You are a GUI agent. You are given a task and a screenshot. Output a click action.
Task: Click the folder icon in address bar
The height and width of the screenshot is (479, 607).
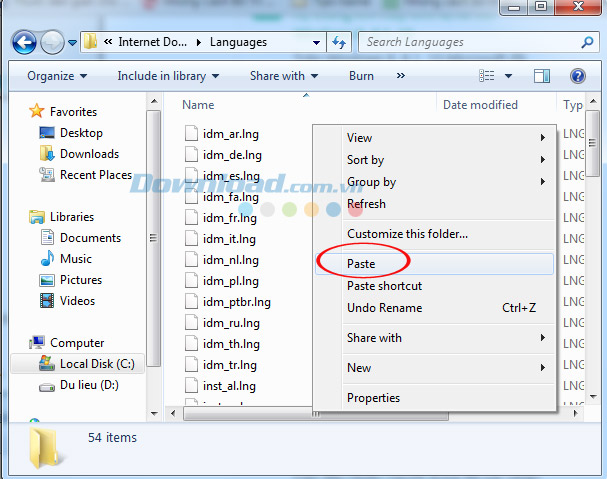(x=90, y=41)
